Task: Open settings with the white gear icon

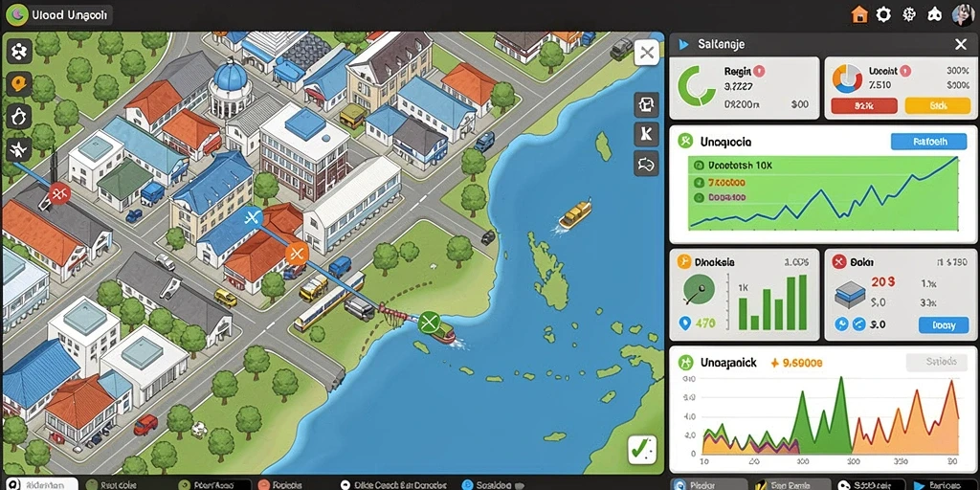Action: click(x=883, y=14)
